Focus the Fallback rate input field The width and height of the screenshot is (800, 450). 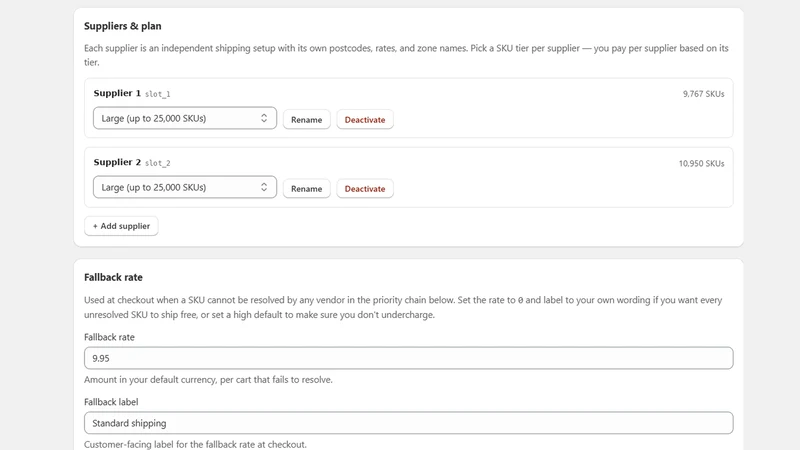point(409,358)
